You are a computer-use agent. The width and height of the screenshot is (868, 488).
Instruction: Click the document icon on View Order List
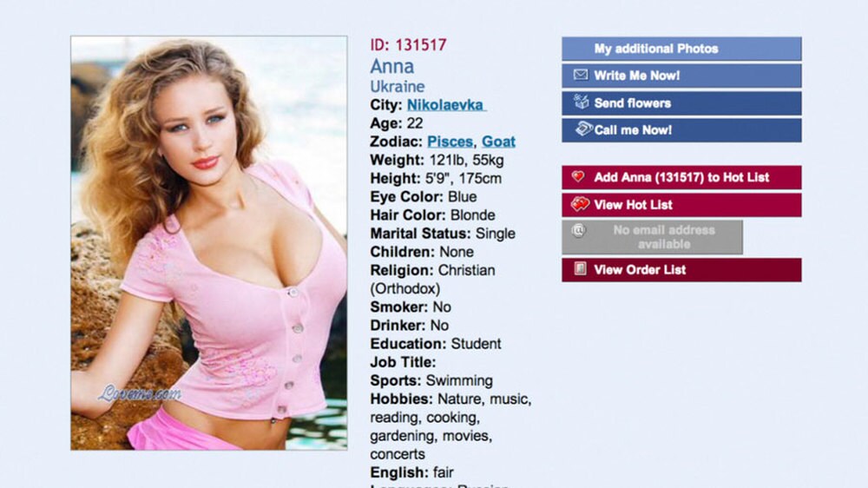point(580,268)
